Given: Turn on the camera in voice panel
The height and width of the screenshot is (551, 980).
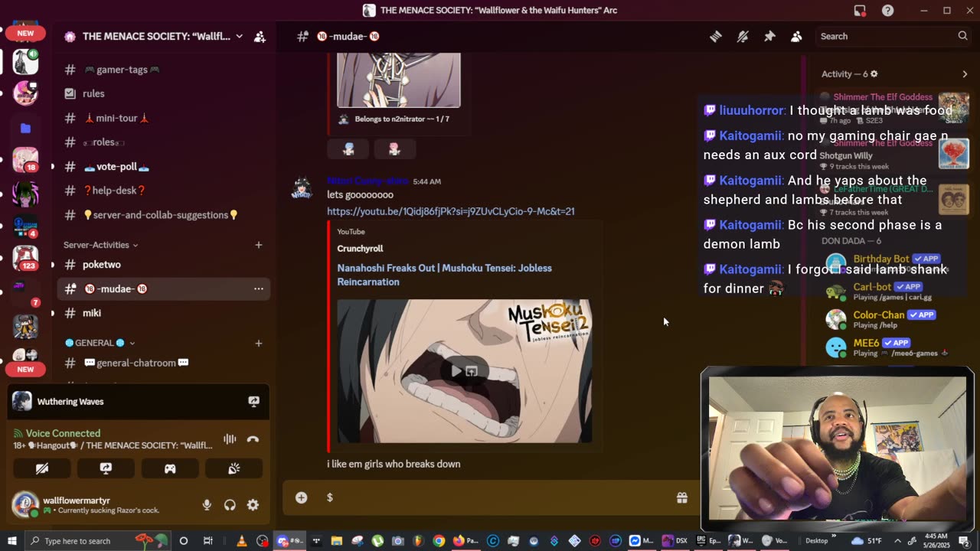Looking at the screenshot, I should click(42, 468).
